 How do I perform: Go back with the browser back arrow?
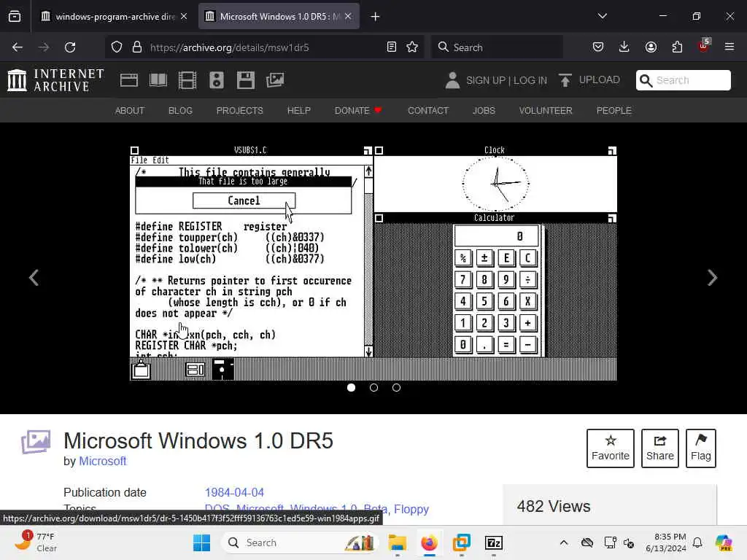coord(18,47)
